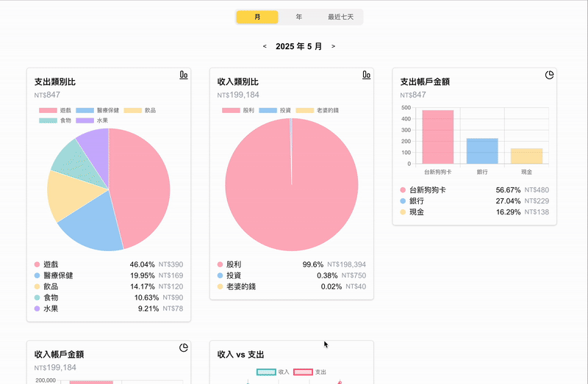This screenshot has height=384, width=588.
Task: Switch 收入帳戶金額 card to pie chart
Action: (183, 348)
